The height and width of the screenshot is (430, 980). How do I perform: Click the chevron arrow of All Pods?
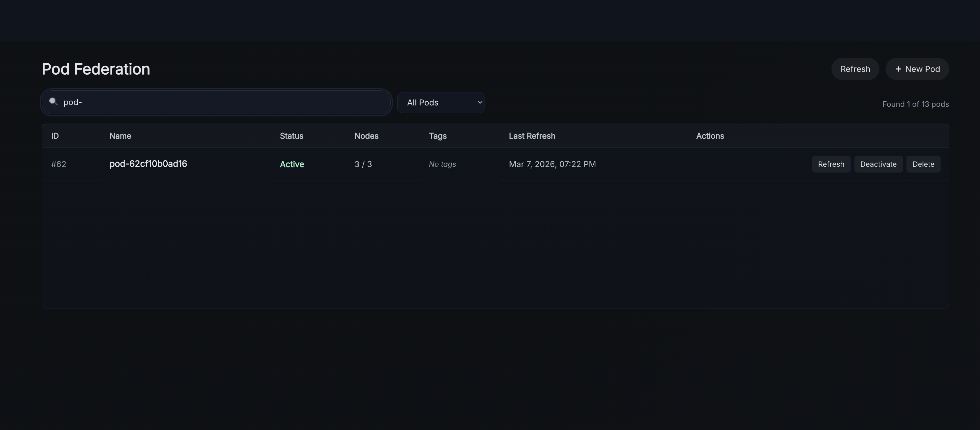(480, 103)
